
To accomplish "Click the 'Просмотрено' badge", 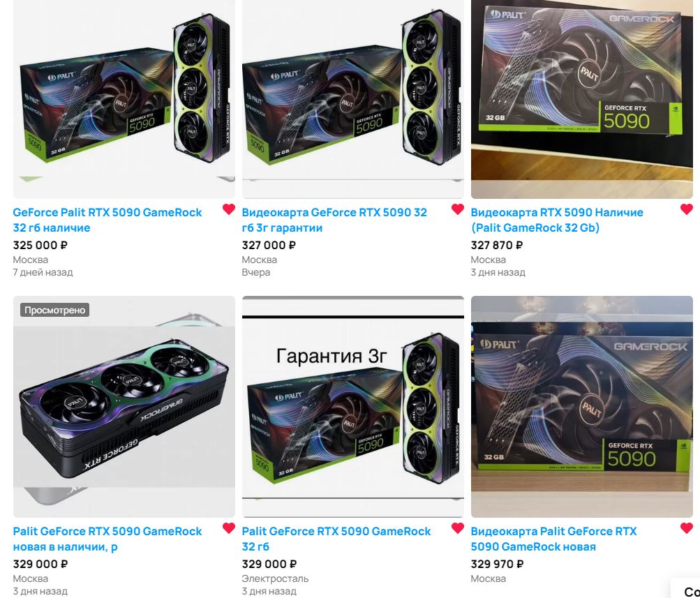I will [54, 310].
